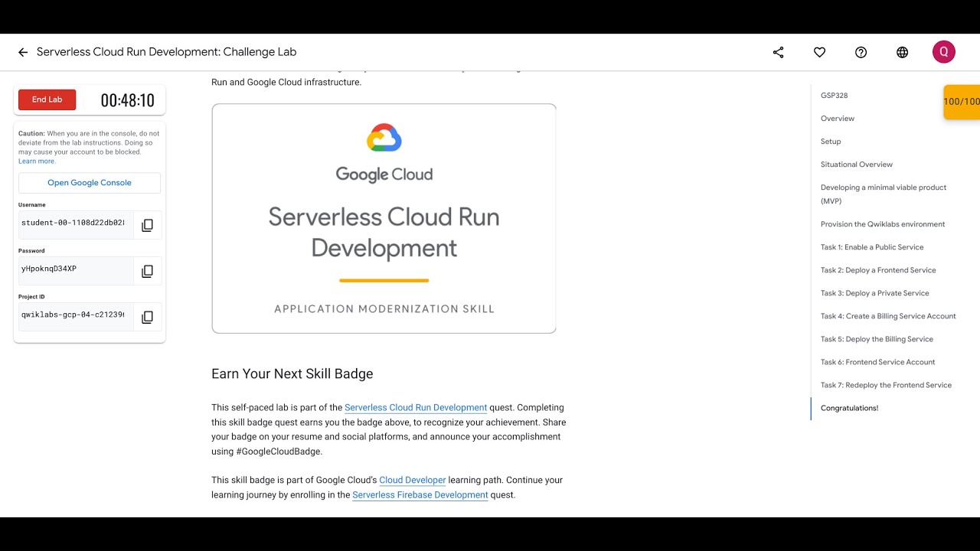Follow the Learn more link
980x551 pixels.
pos(37,161)
